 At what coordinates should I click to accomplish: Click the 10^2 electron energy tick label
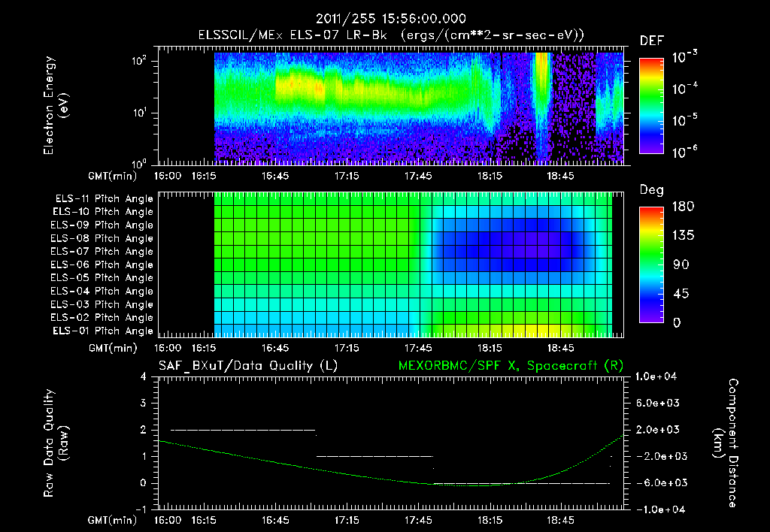click(139, 60)
